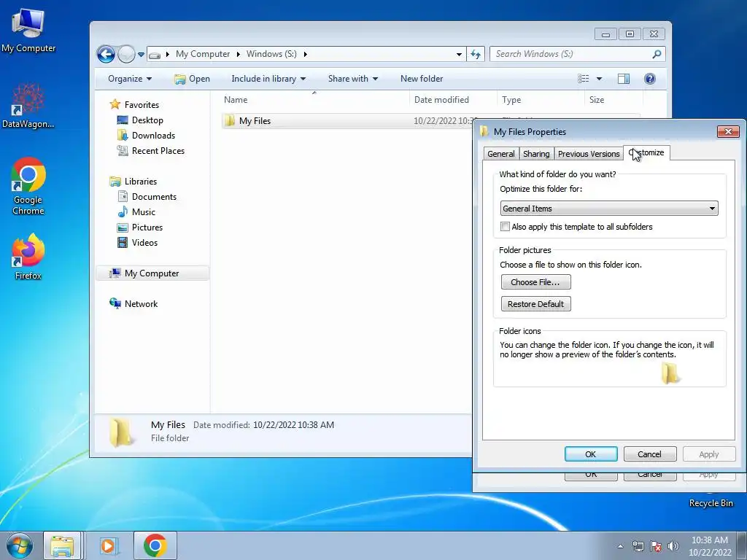Click the Restore Default button
This screenshot has width=747, height=560.
coord(535,304)
